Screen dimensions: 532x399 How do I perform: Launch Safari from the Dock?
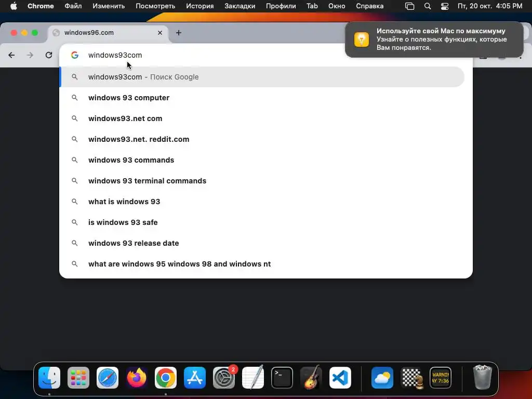(108, 378)
